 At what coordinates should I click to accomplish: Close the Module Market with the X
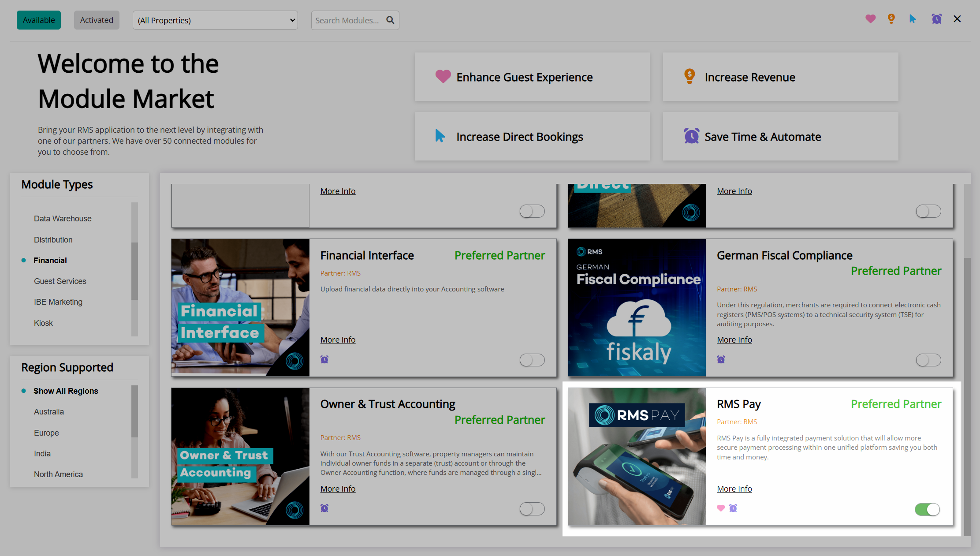[957, 19]
